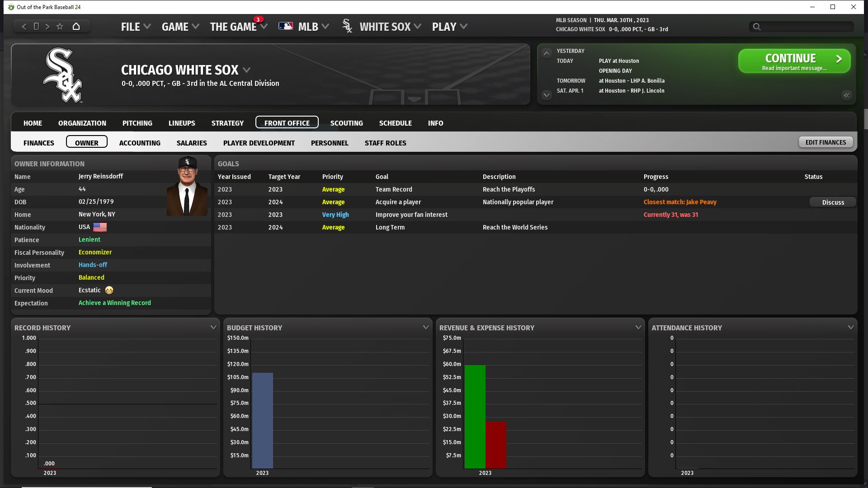Go forward with the right arrow icon
Viewport: 868px width, 488px height.
click(47, 26)
